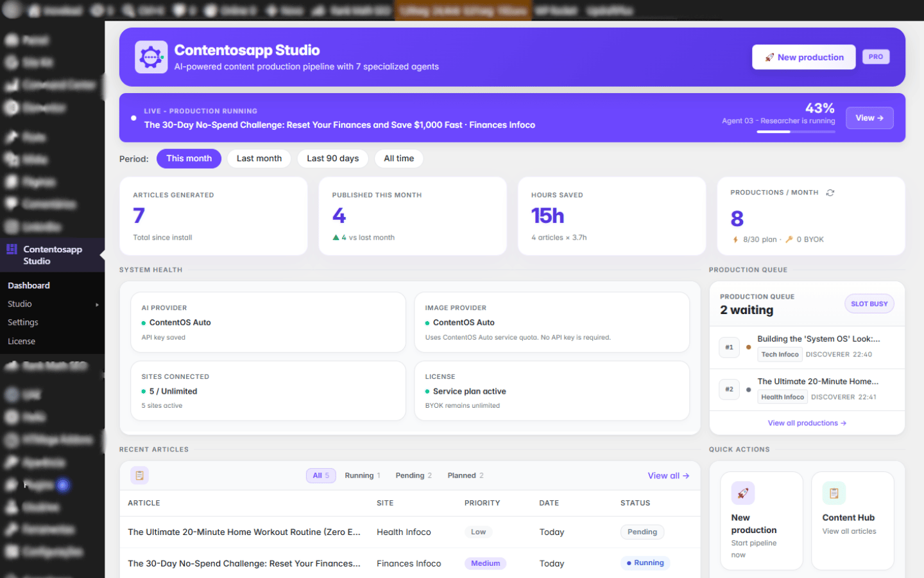This screenshot has height=578, width=924.
Task: Click the #1 queue position badge
Action: [x=729, y=347]
